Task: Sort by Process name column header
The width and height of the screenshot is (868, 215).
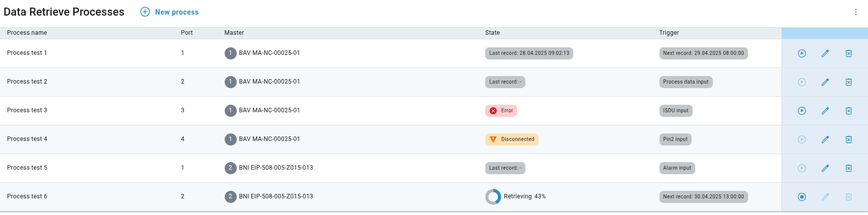Action: tap(27, 33)
